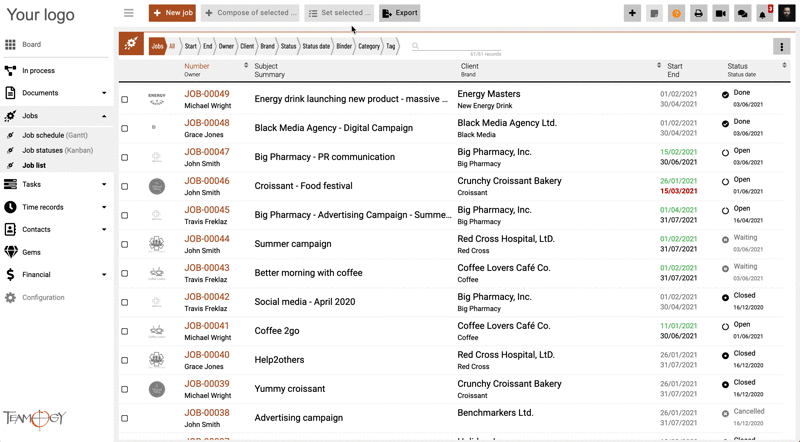Filter by Owner in breadcrumb bar
The image size is (800, 442).
coord(226,46)
